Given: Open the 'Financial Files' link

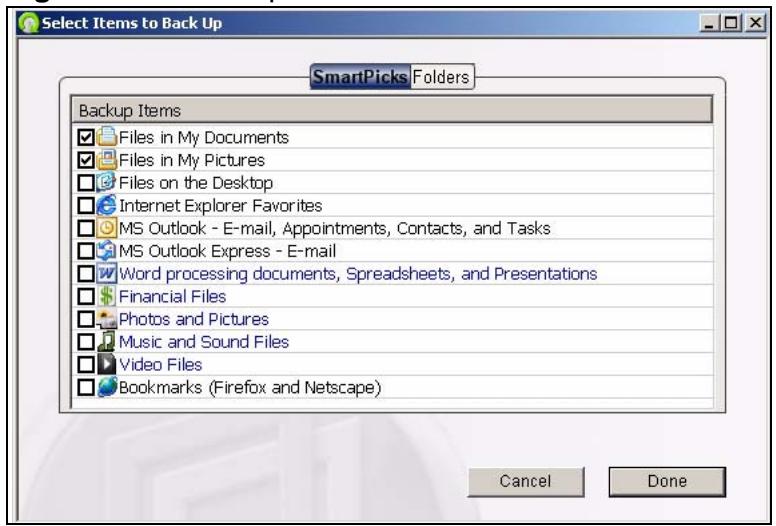Looking at the screenshot, I should (173, 296).
